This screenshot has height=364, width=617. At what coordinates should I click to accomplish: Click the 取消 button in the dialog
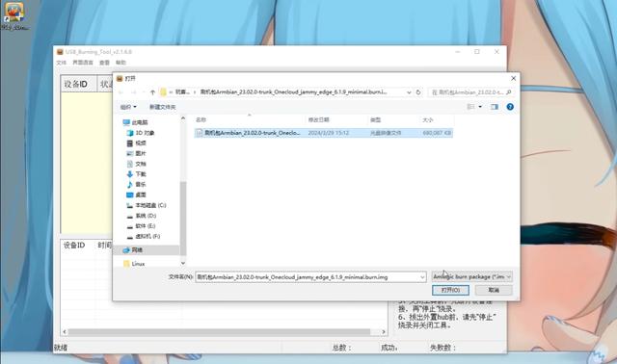494,290
